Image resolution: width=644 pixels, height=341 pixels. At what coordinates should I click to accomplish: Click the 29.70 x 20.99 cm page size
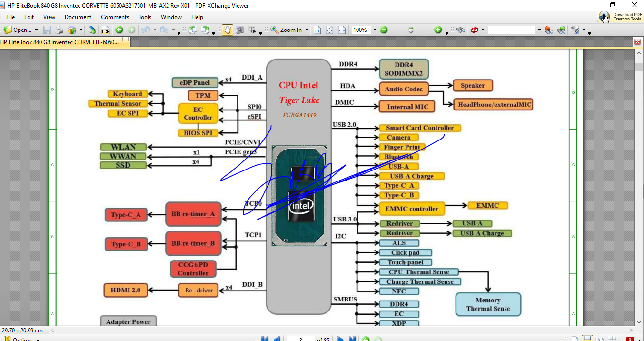tap(22, 330)
